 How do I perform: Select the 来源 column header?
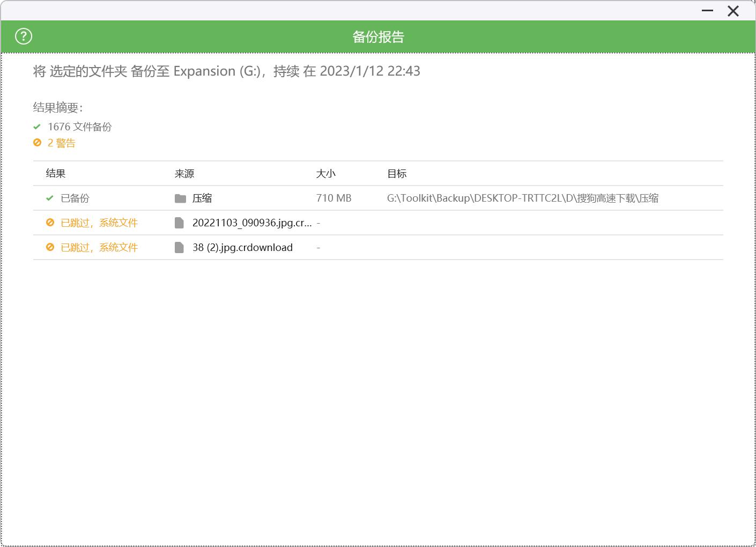(184, 173)
